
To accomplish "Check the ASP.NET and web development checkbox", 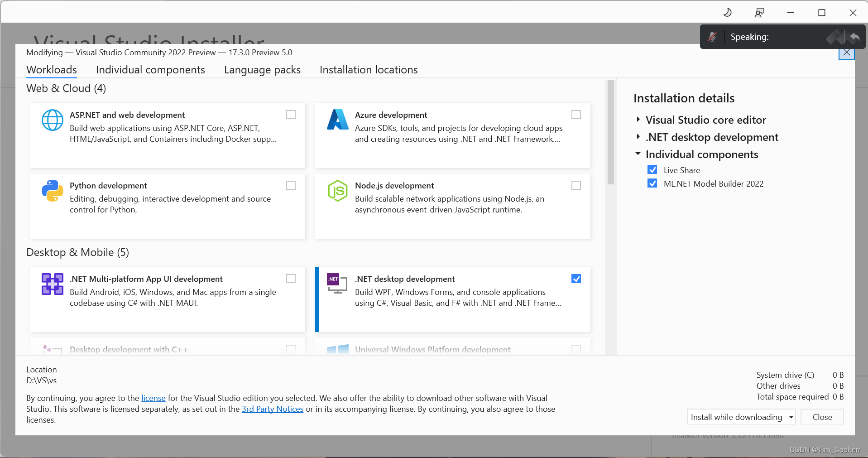I will point(291,115).
